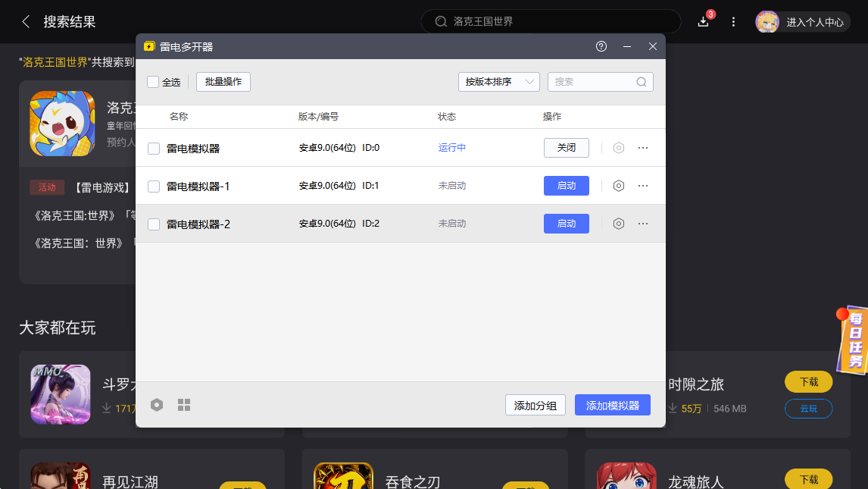Screen dimensions: 868x489
Task: Open settings icon for 雷电模拟器-1
Action: point(619,186)
